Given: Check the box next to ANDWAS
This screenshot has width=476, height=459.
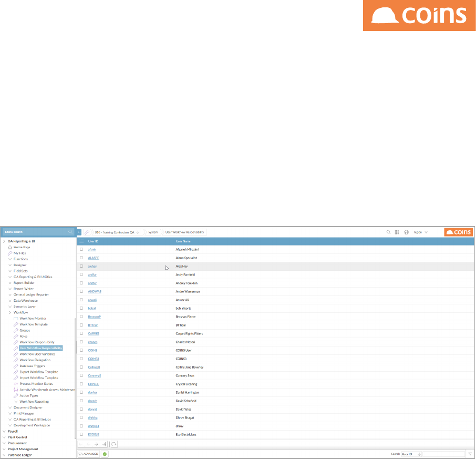Looking at the screenshot, I should click(x=81, y=291).
